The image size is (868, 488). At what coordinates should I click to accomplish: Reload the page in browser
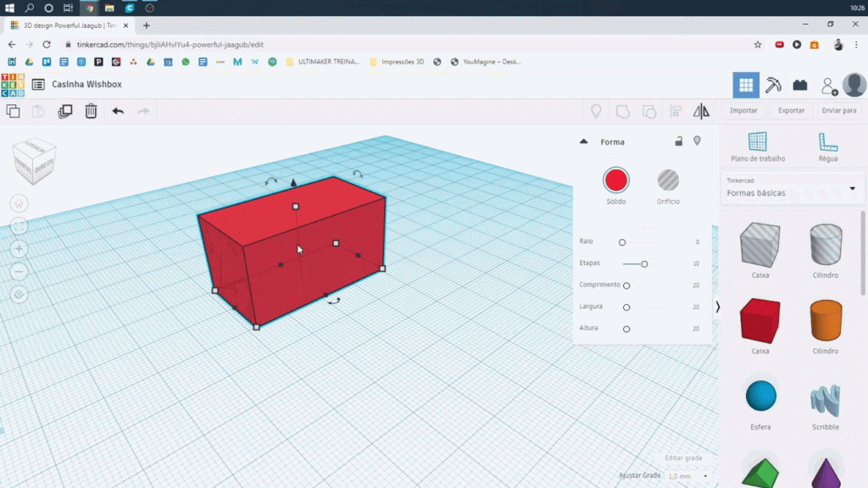[x=47, y=44]
